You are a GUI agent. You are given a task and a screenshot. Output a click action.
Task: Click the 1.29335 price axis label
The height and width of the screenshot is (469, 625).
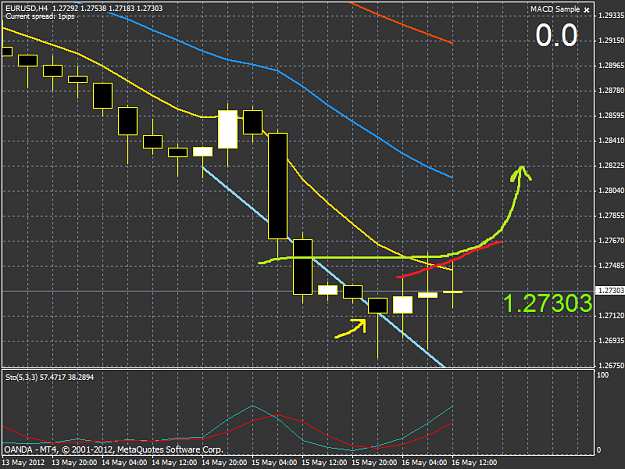(611, 16)
